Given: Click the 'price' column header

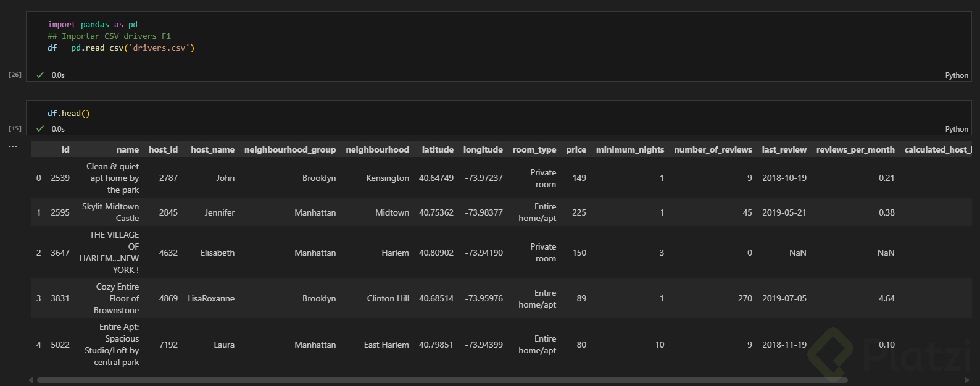Looking at the screenshot, I should tap(576, 149).
